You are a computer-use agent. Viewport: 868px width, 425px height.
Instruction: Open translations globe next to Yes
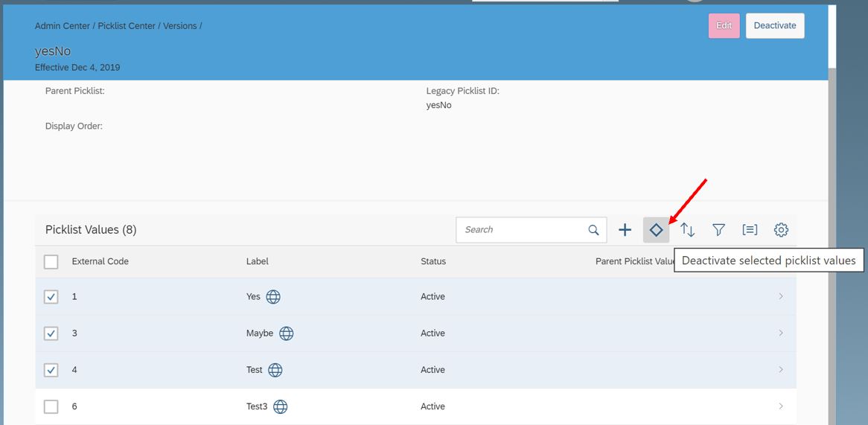[273, 297]
